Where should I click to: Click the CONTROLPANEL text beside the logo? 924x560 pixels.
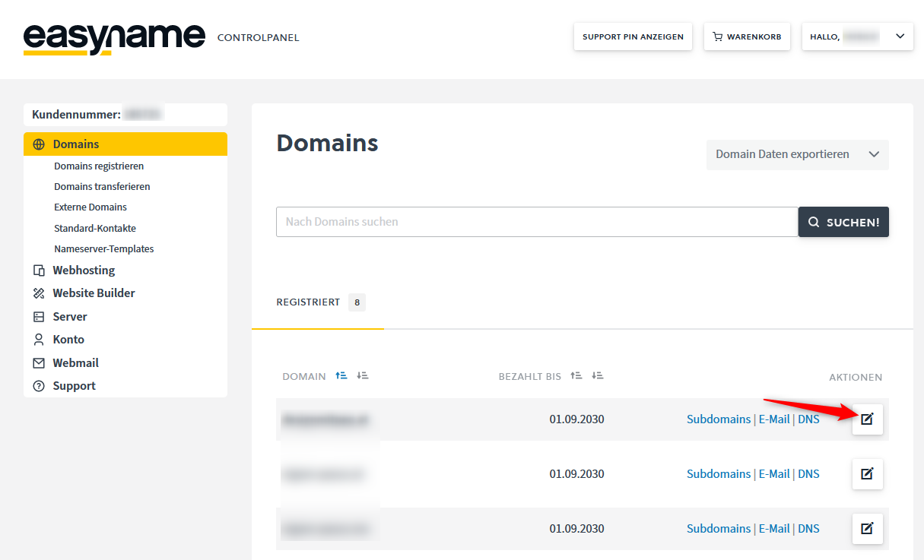point(259,37)
